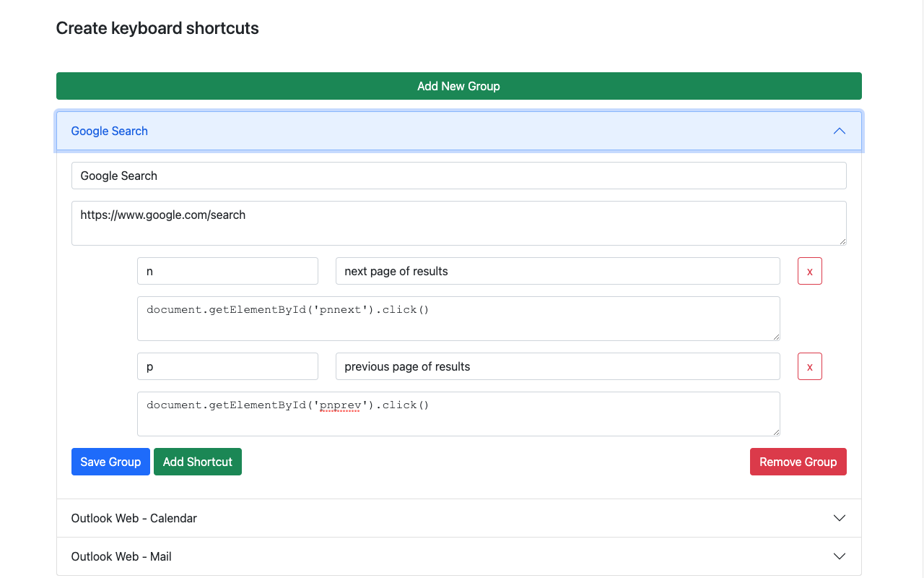Image resolution: width=924 pixels, height=578 pixels.
Task: Edit the 'previous page of results' description field
Action: pyautogui.click(x=557, y=366)
